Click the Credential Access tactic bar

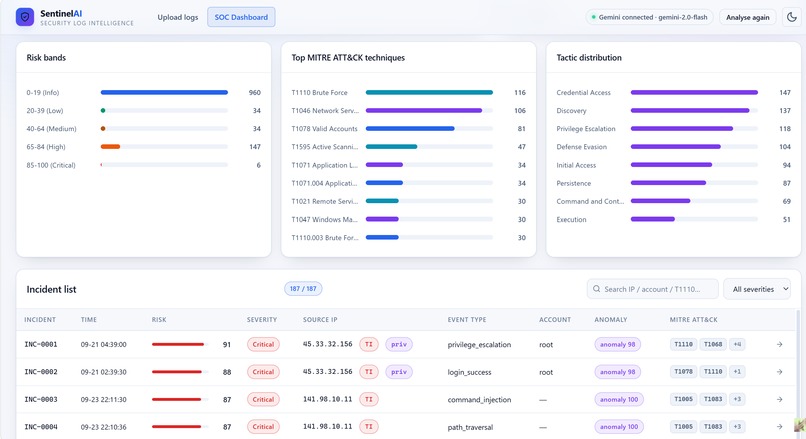click(x=694, y=93)
